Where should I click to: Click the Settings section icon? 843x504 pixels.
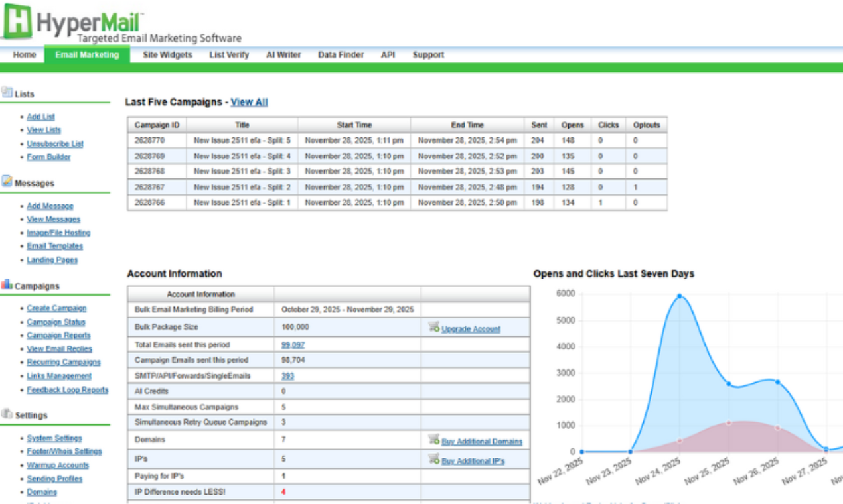click(7, 414)
